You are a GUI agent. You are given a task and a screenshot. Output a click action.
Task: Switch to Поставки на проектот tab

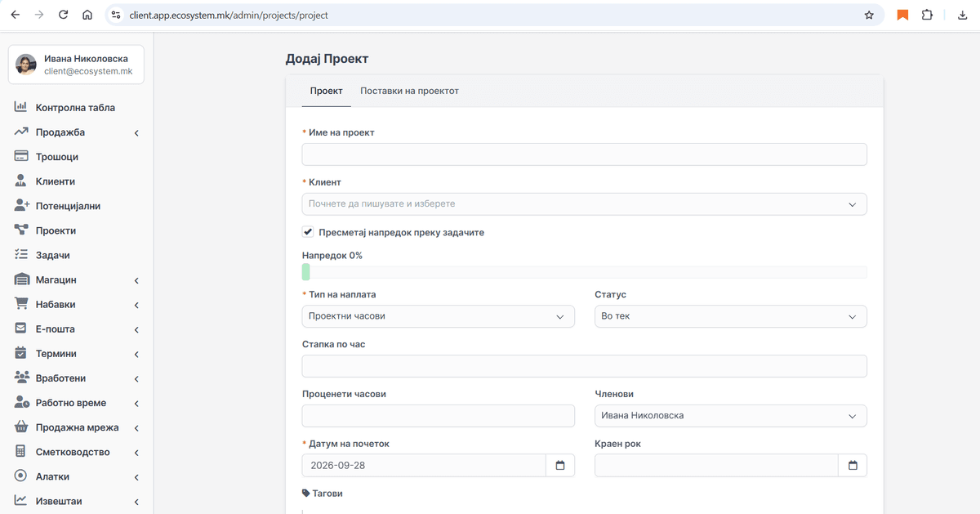[409, 91]
